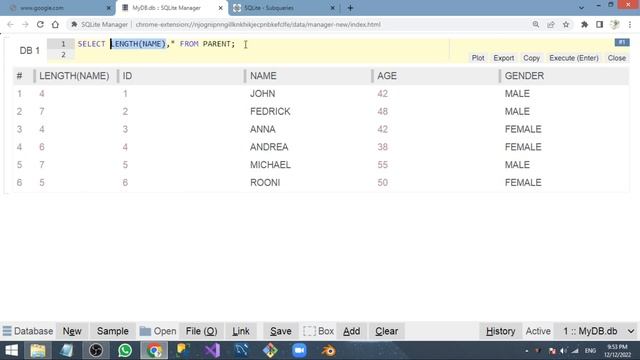Screen dimensions: 640x360
Task: Toggle browser side panel
Action: coord(600,24)
